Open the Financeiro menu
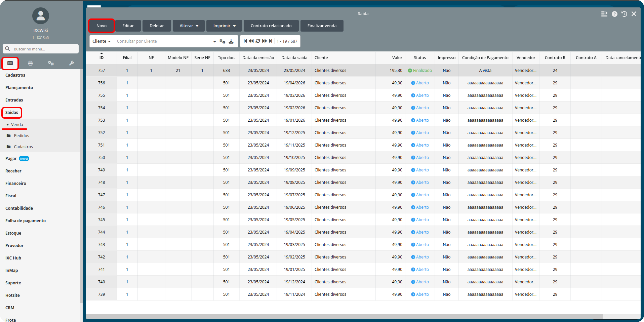The width and height of the screenshot is (644, 322). tap(16, 183)
